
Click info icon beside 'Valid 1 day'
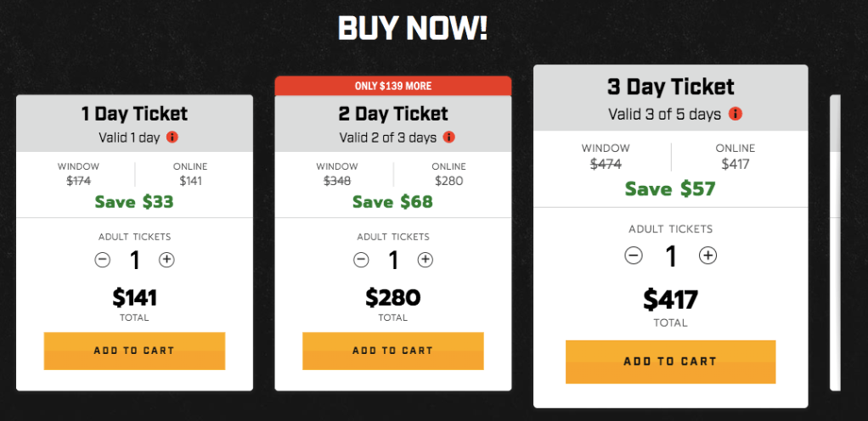pyautogui.click(x=172, y=137)
